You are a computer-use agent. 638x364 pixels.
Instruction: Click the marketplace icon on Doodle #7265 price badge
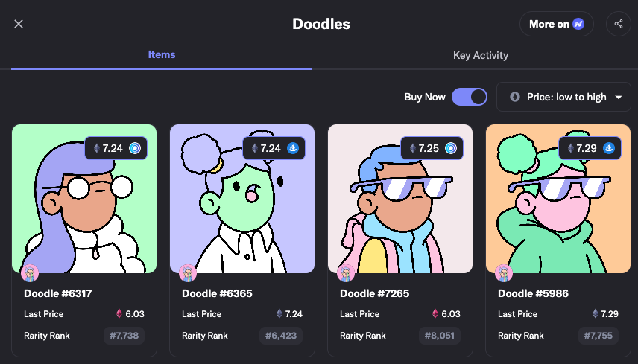coord(451,148)
